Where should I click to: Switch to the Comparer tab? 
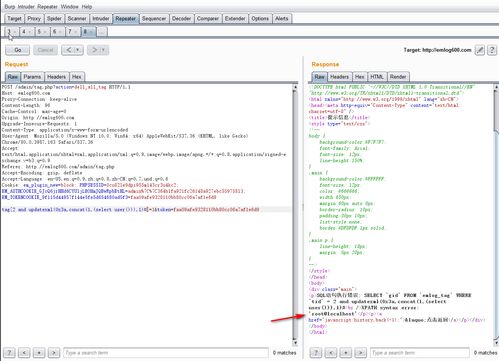pos(208,19)
